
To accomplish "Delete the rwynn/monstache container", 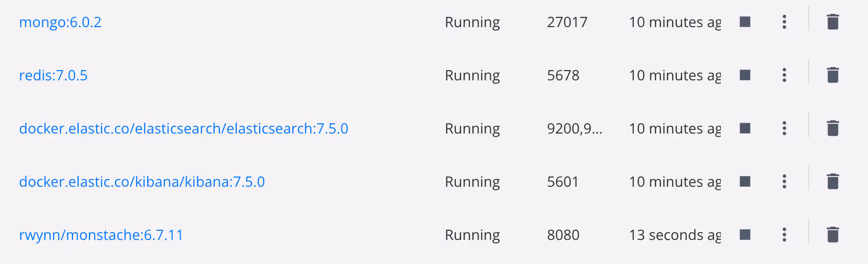I will click(x=833, y=235).
